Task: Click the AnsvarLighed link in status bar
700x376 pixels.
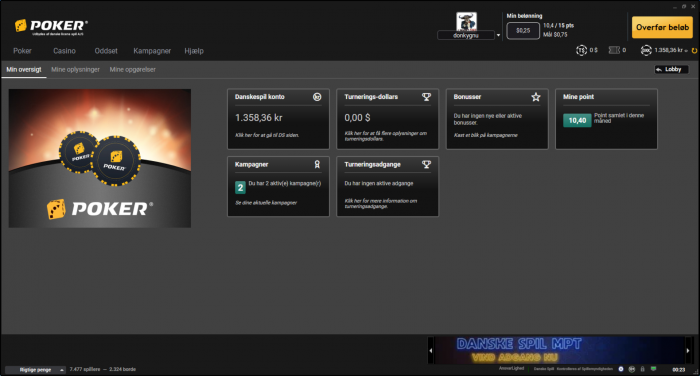Action: click(512, 368)
